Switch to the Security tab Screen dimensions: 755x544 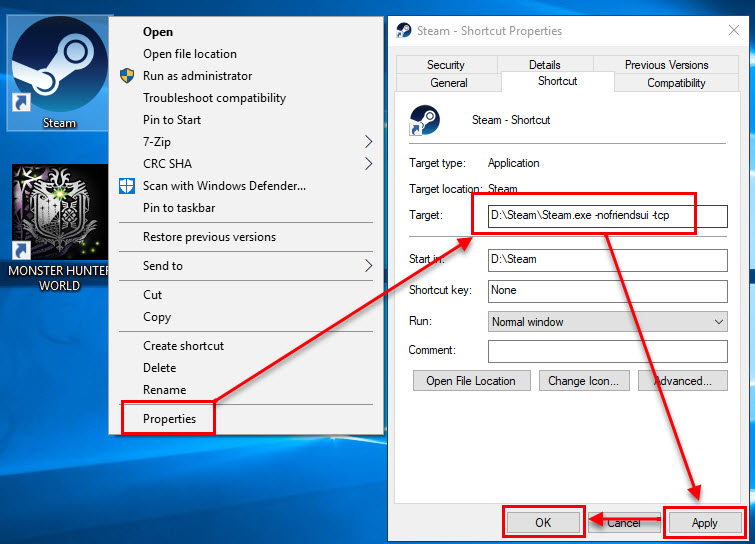(446, 65)
